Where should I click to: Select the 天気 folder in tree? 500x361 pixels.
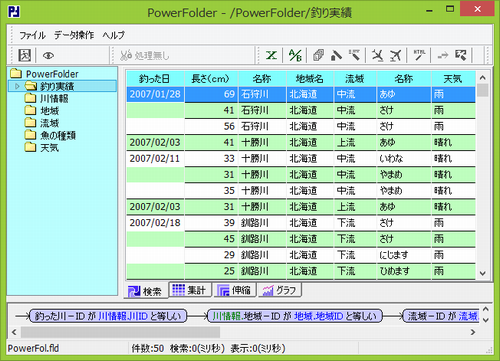tap(42, 148)
